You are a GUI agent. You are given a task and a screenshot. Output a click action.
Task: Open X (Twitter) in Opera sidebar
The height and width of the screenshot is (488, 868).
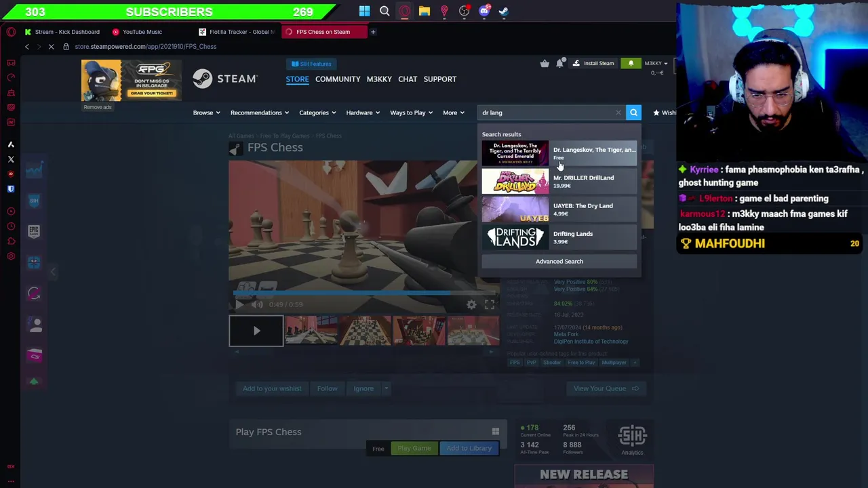pos(11,159)
